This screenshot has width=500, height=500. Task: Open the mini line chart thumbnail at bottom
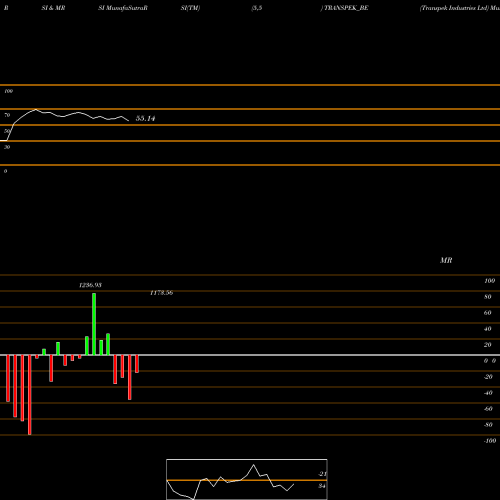[x=247, y=479]
